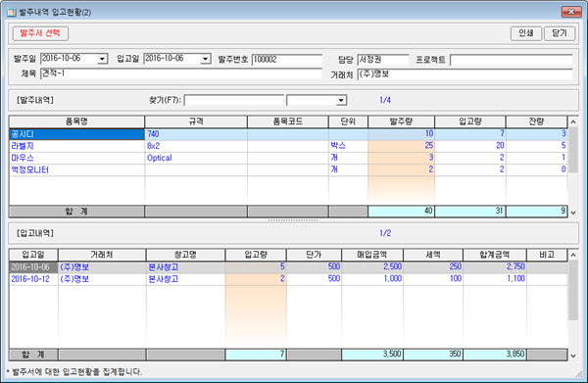Click the 찾기(F7) search text field
This screenshot has width=588, height=383.
tap(234, 101)
